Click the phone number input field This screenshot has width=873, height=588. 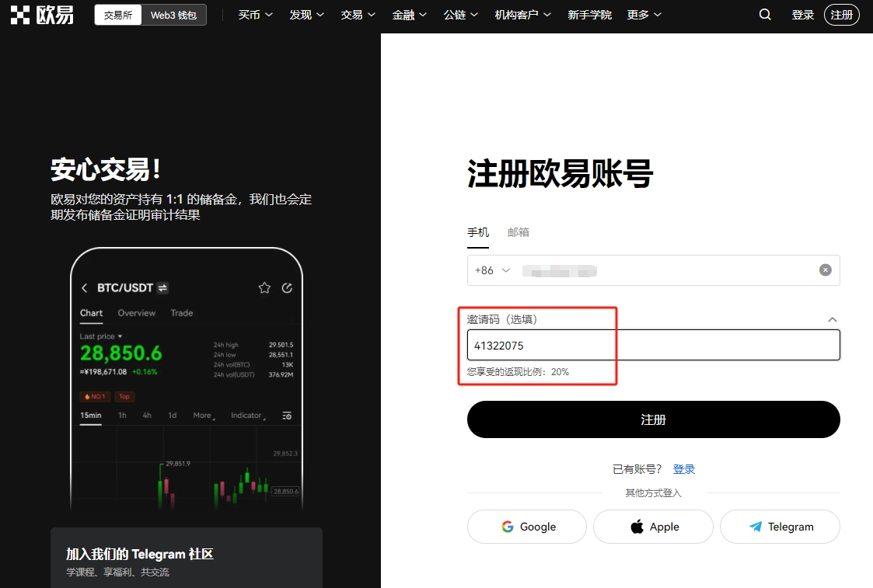click(653, 270)
